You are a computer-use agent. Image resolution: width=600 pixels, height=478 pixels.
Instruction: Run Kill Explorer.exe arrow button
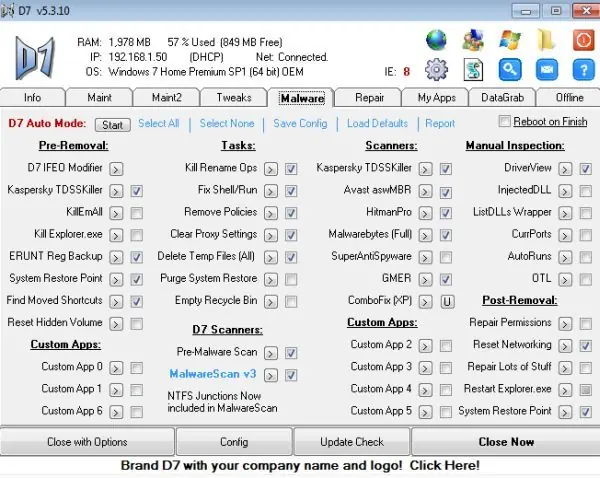116,235
